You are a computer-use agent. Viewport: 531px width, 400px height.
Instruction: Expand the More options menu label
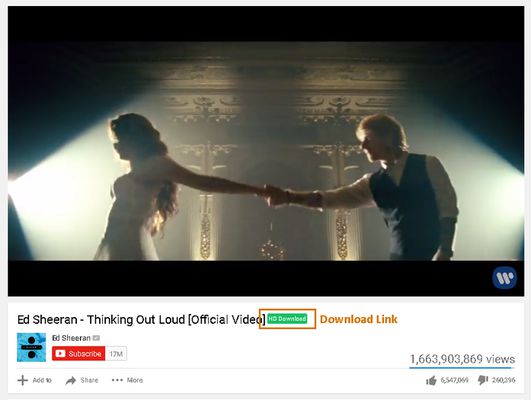click(135, 380)
